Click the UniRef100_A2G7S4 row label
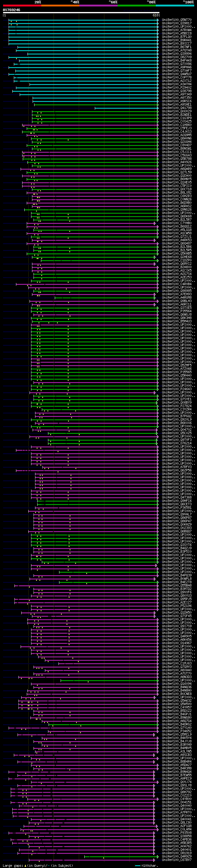197x868 pixels. 177,274
